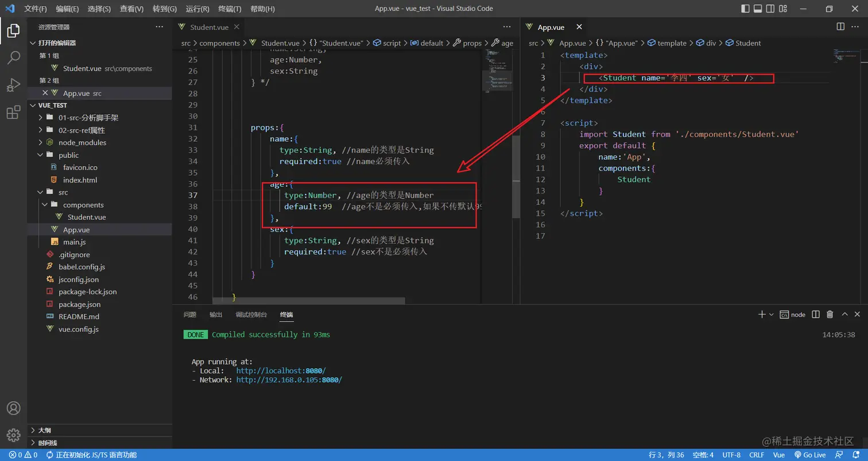Close the Student.vue editor tab
Viewport: 868px width, 461px height.
(x=237, y=27)
